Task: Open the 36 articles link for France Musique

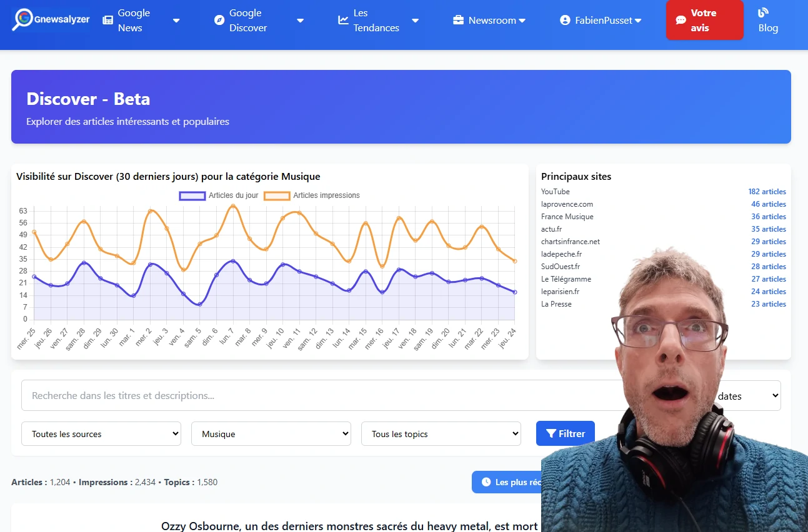Action: coord(769,217)
